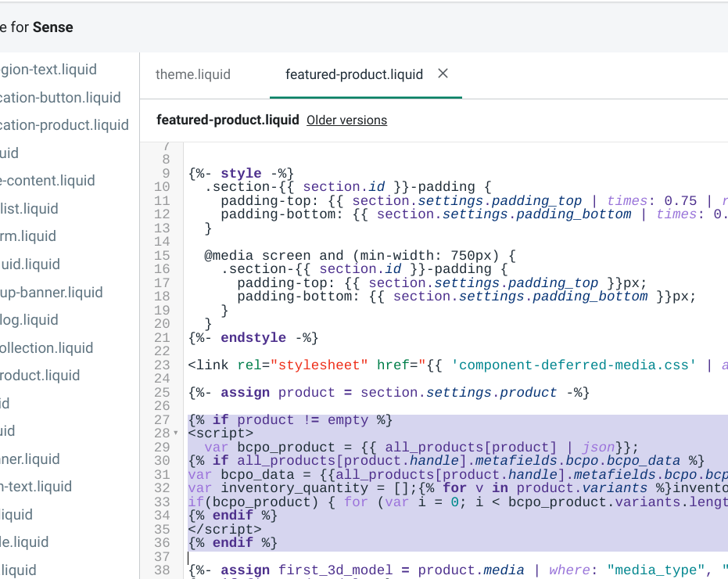Open the file ending in log.liquid
The height and width of the screenshot is (579, 728).
point(29,320)
